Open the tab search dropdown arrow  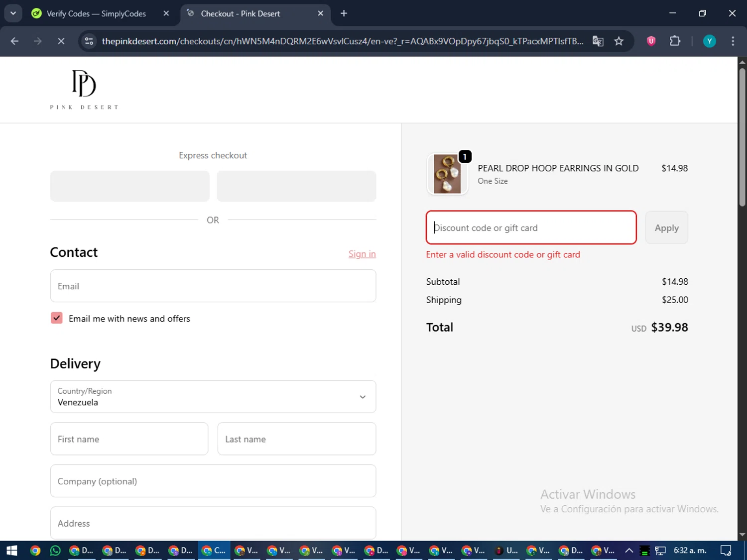(x=13, y=13)
